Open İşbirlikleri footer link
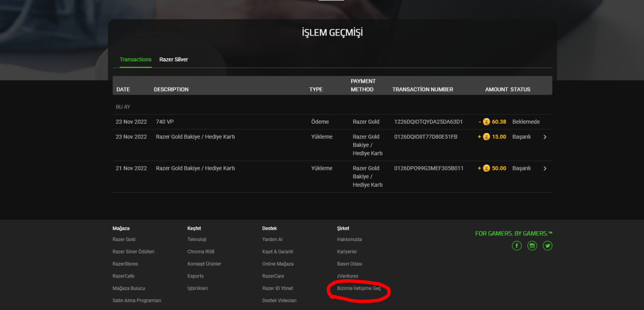This screenshot has height=310, width=644. [197, 288]
